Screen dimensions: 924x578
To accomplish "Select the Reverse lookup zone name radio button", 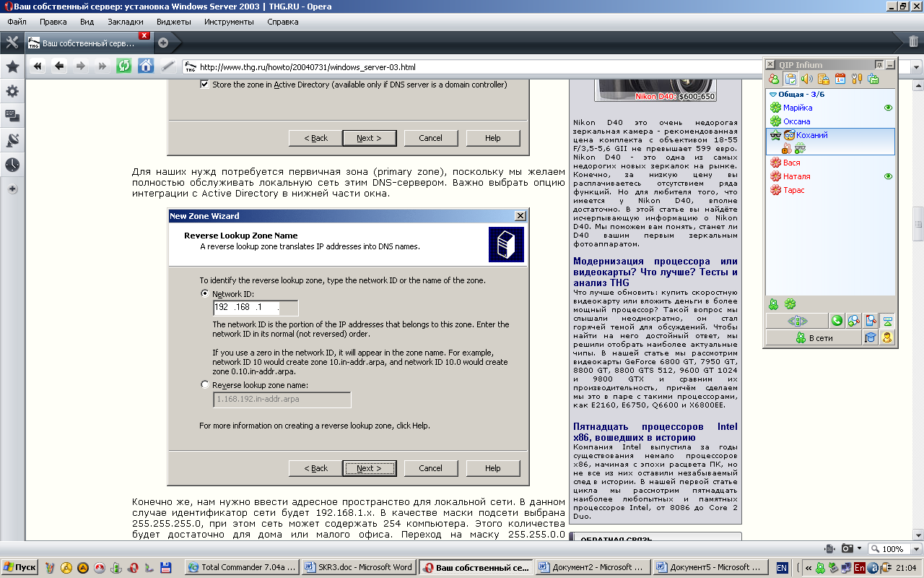I will coord(205,385).
